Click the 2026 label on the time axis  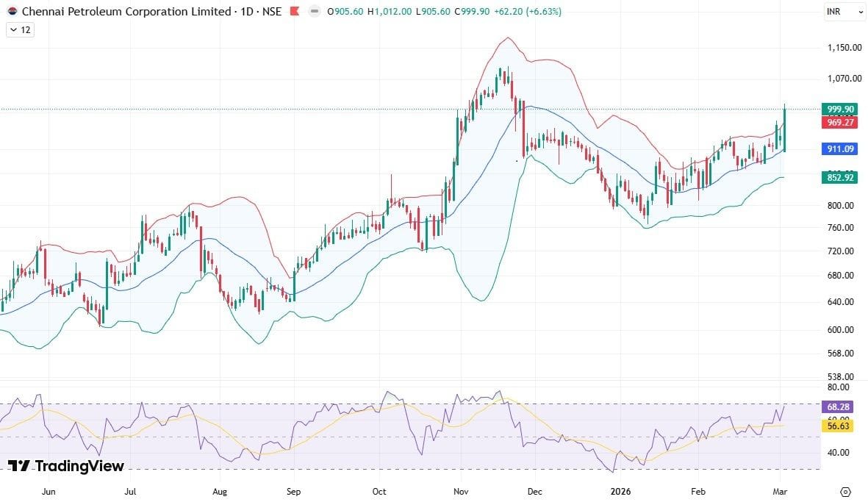620,492
